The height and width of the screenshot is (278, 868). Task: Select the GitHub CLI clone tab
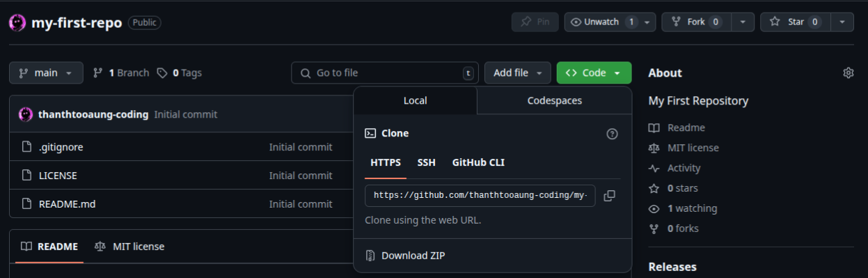click(478, 163)
